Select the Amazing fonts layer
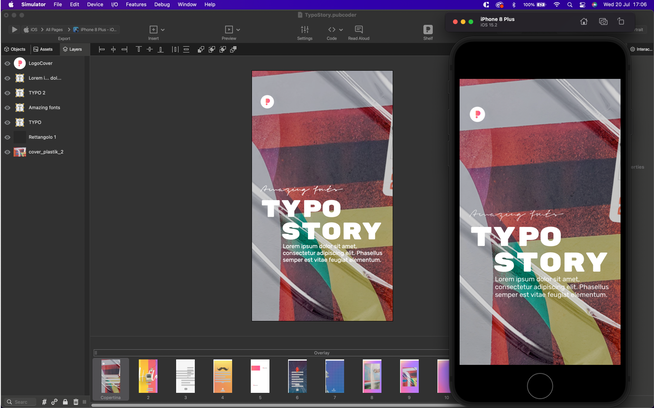The width and height of the screenshot is (654, 408). coord(46,107)
